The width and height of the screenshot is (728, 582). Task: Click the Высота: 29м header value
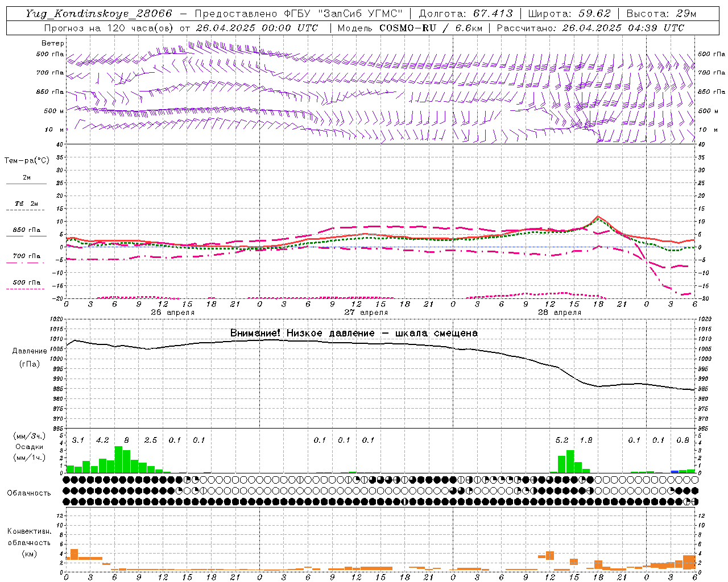(x=661, y=14)
